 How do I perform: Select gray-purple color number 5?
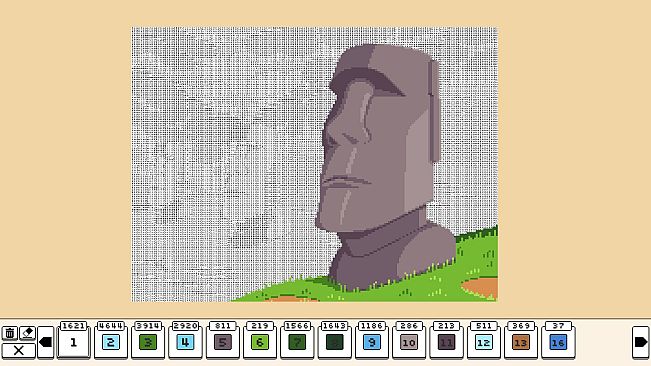tap(223, 339)
